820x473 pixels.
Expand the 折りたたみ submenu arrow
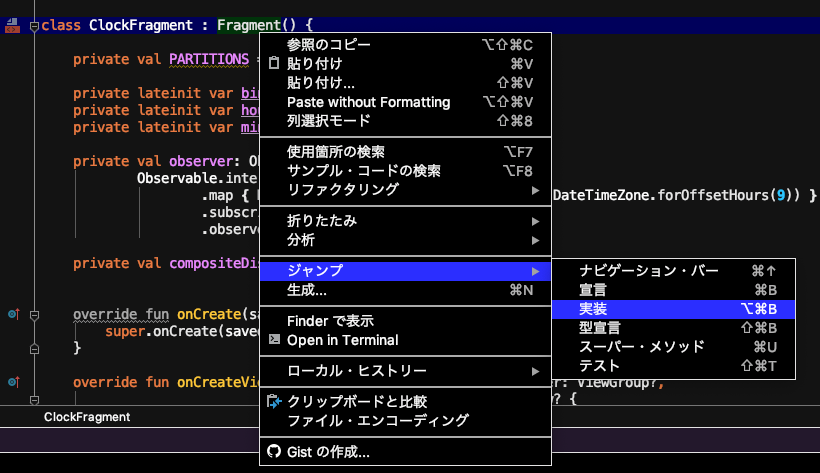click(x=535, y=221)
